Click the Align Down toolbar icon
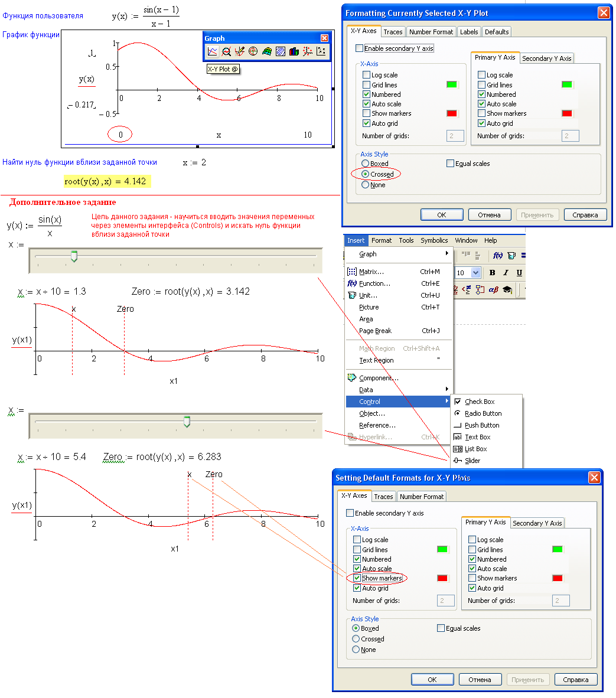Image resolution: width=616 pixels, height=698 pixels. 478,256
